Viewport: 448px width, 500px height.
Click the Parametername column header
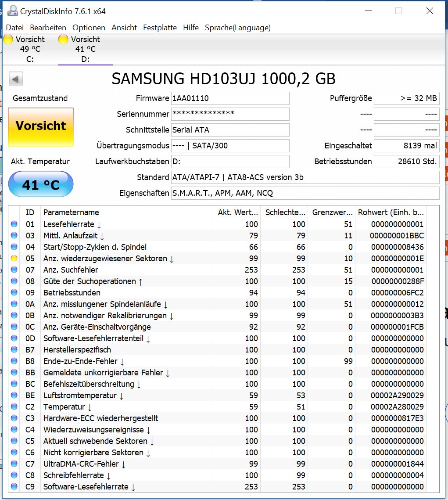[x=126, y=212]
